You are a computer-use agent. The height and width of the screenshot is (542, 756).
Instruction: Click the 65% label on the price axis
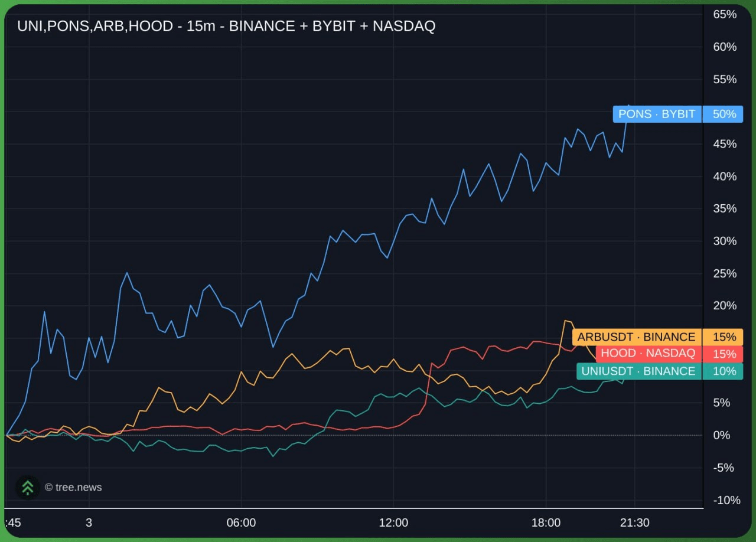[x=725, y=14]
